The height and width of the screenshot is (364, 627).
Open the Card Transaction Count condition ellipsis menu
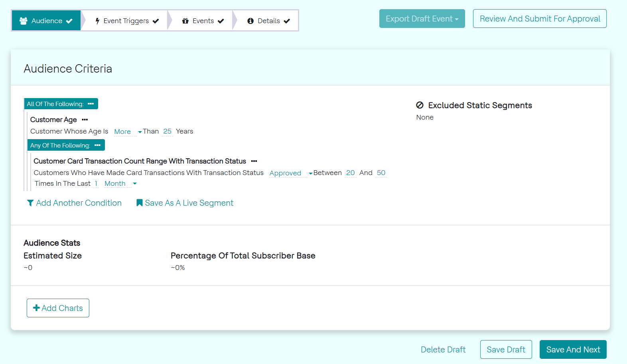coord(254,161)
